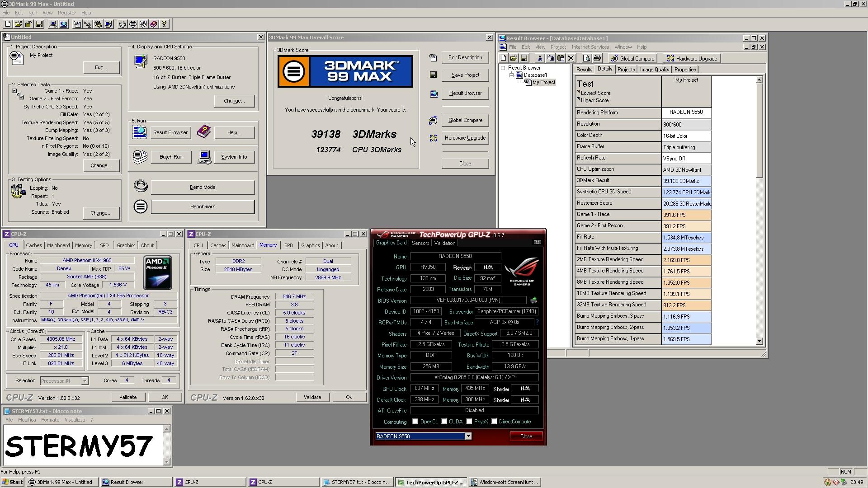Click System Info computer icon in 3DMark toolbar
Viewport: 868px width, 488px height.
(53, 24)
